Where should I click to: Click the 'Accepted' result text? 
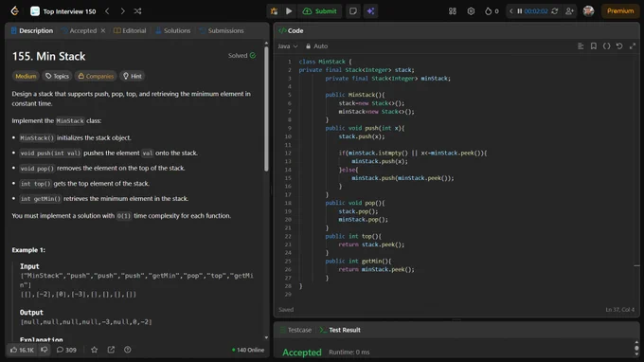(x=302, y=353)
